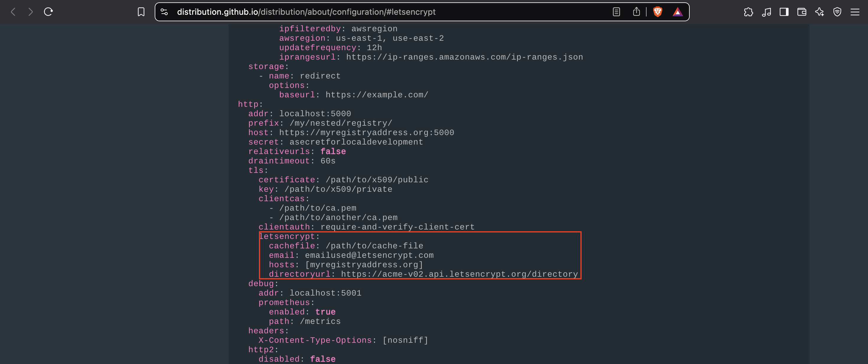The width and height of the screenshot is (868, 364).
Task: Open the hamburger main menu
Action: coord(855,12)
